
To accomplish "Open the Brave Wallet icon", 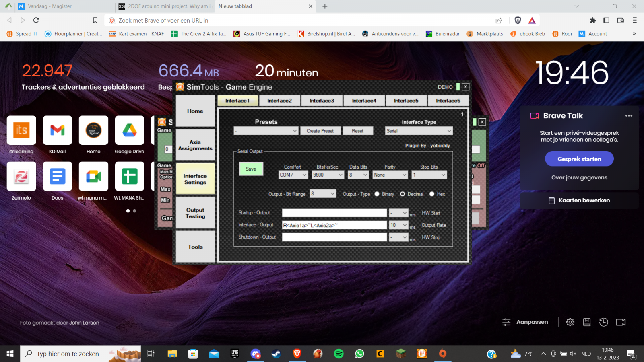I will tap(621, 20).
